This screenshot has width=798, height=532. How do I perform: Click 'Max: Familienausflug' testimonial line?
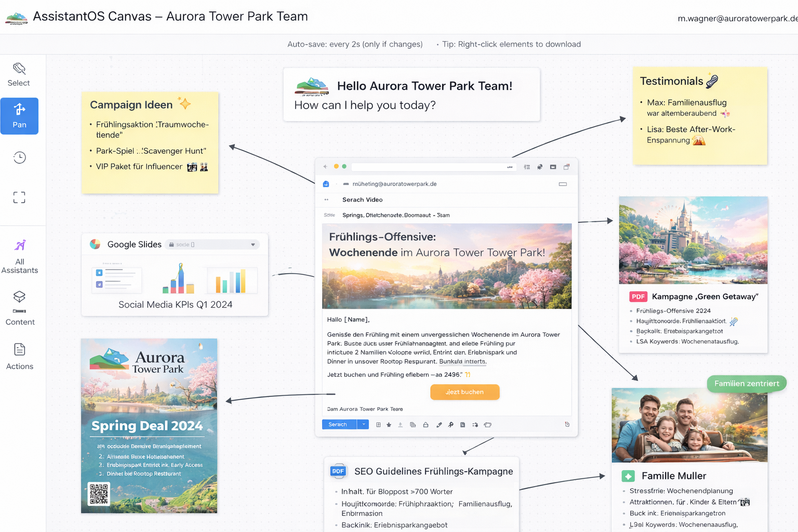coord(687,103)
